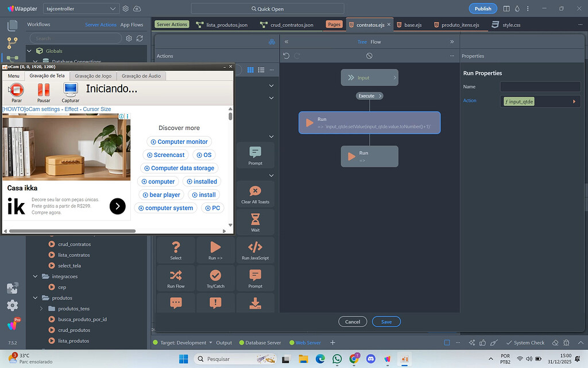Stop oCam recording with Parar button
The height and width of the screenshot is (368, 588).
pos(17,93)
